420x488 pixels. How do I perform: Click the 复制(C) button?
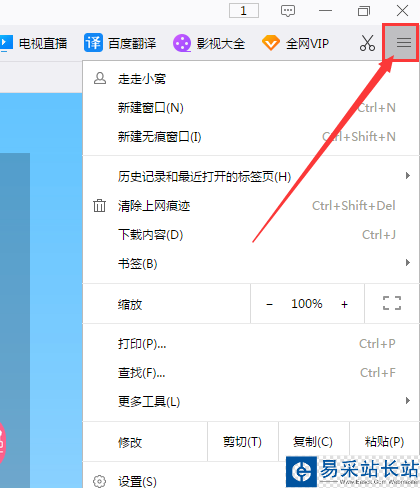(314, 442)
